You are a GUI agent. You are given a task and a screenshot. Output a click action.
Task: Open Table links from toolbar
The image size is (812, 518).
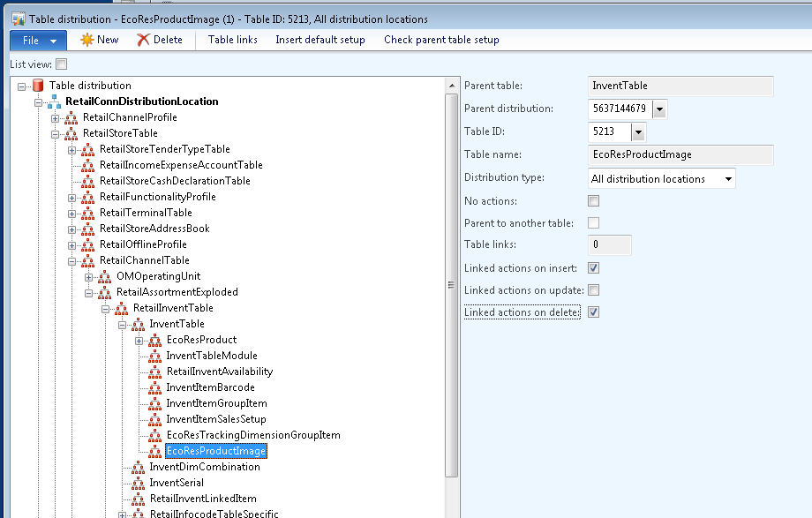232,40
